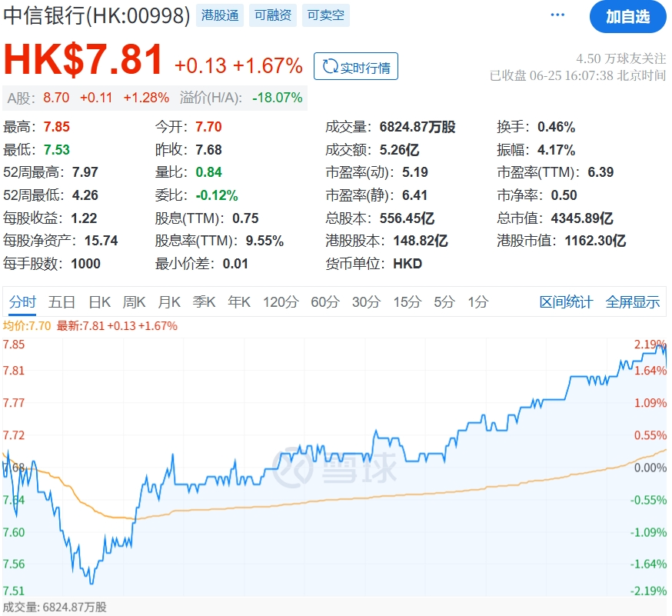Click the 市盈率(TTM) value 6.39
672x616 pixels.
(x=600, y=172)
